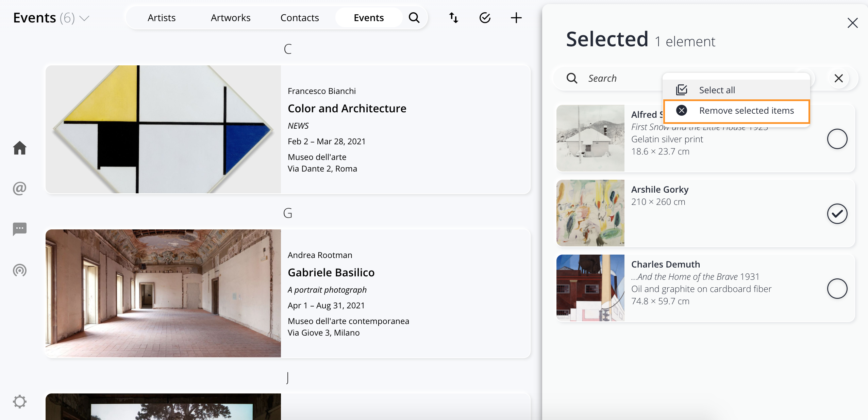Click 'Via Dante 2, Roma' address
Image resolution: width=868 pixels, height=420 pixels.
322,168
